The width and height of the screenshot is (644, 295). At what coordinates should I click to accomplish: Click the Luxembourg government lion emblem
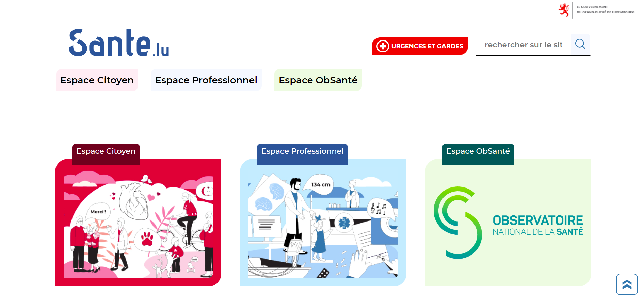(x=564, y=10)
